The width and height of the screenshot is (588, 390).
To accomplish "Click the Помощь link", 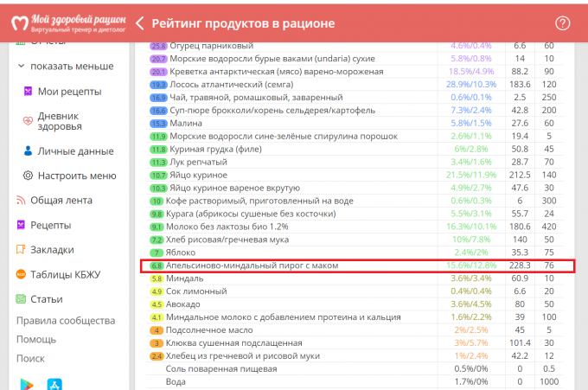I will point(36,339).
